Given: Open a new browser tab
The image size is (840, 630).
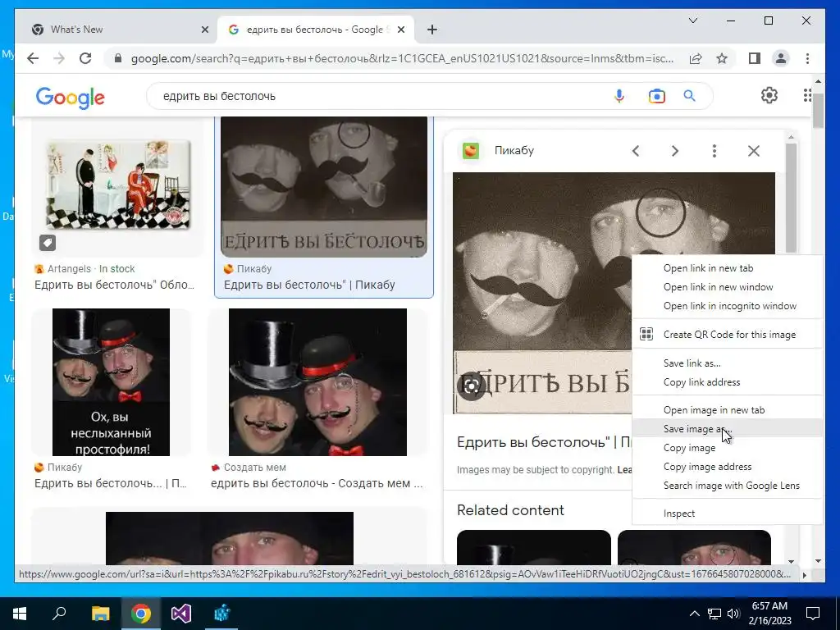Looking at the screenshot, I should click(432, 30).
